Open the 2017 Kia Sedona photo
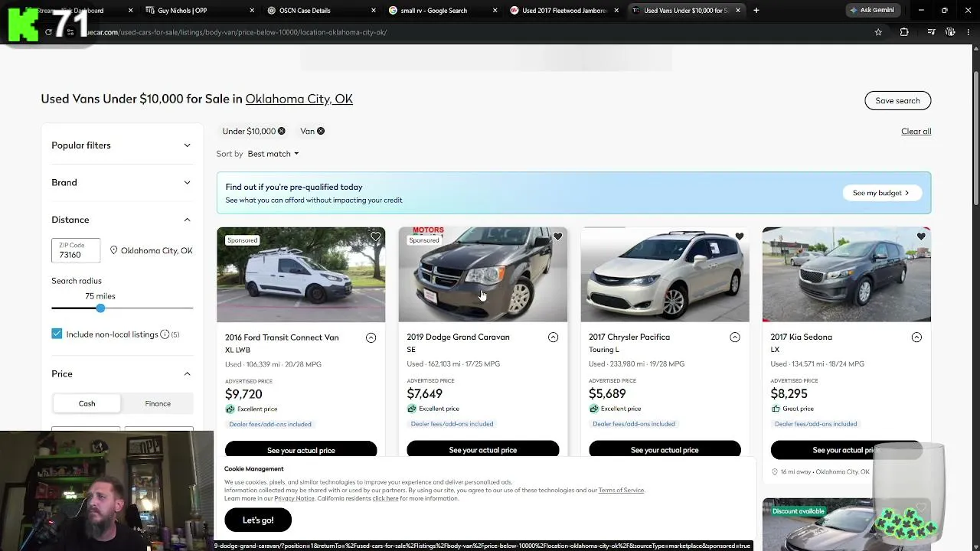The width and height of the screenshot is (980, 551). [847, 275]
